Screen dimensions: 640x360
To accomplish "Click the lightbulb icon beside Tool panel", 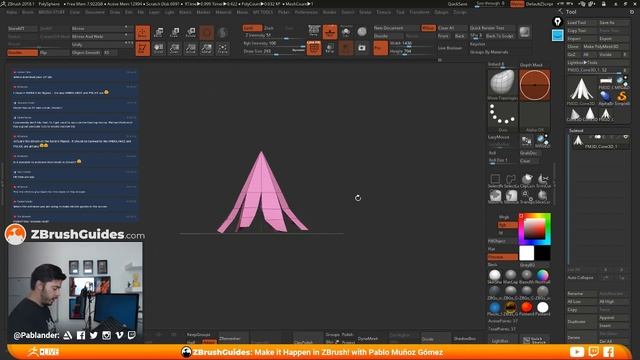I will pyautogui.click(x=558, y=22).
